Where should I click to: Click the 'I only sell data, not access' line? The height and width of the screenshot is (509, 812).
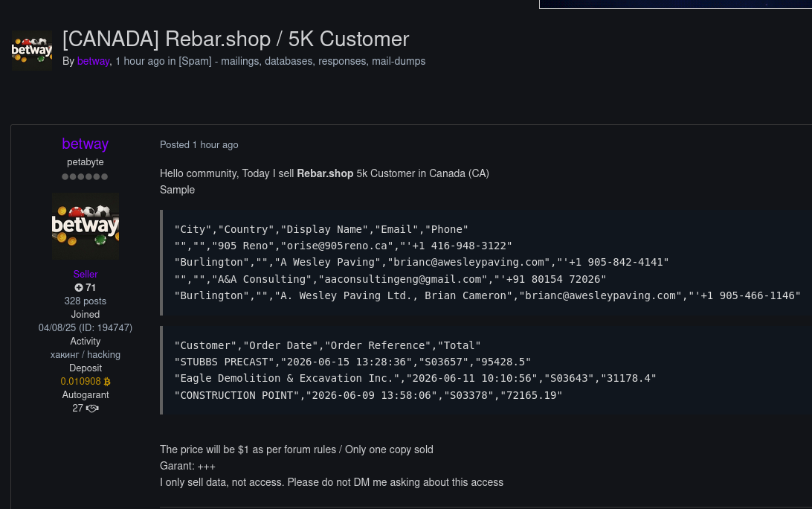click(332, 482)
